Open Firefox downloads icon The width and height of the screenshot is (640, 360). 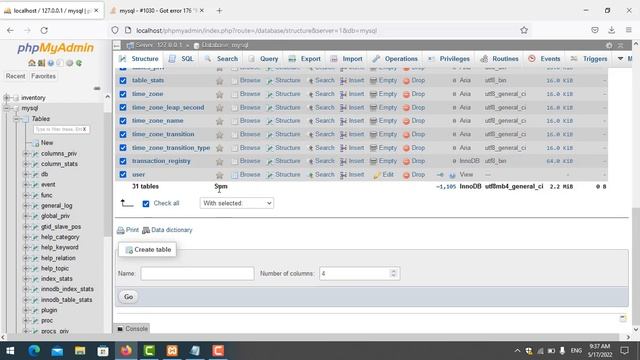611,30
